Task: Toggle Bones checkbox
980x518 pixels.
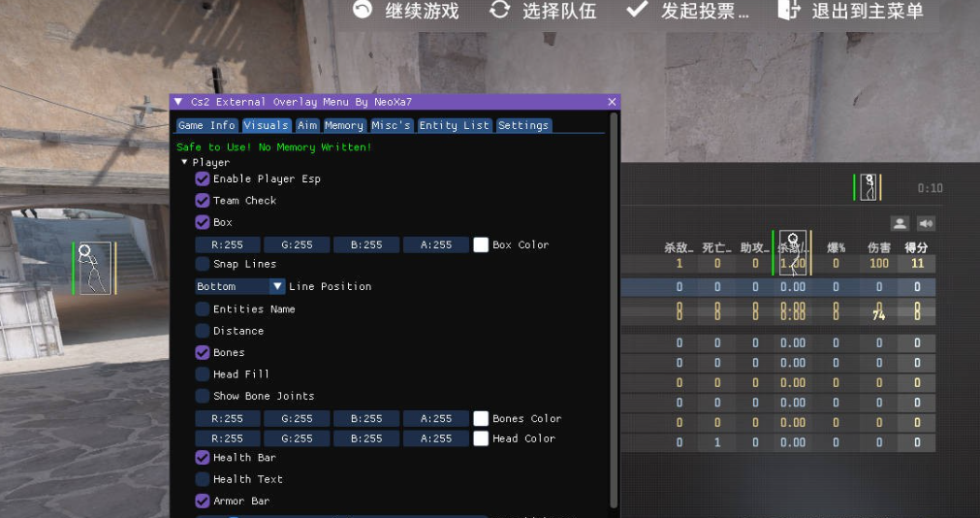Action: pyautogui.click(x=203, y=352)
